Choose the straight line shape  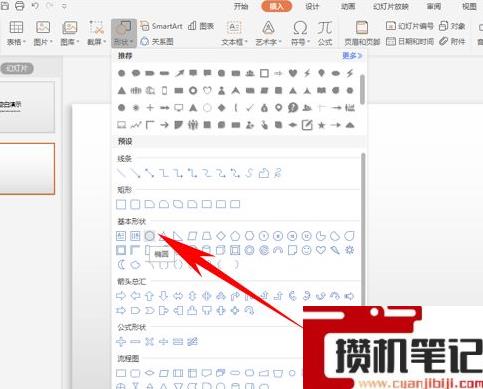121,173
